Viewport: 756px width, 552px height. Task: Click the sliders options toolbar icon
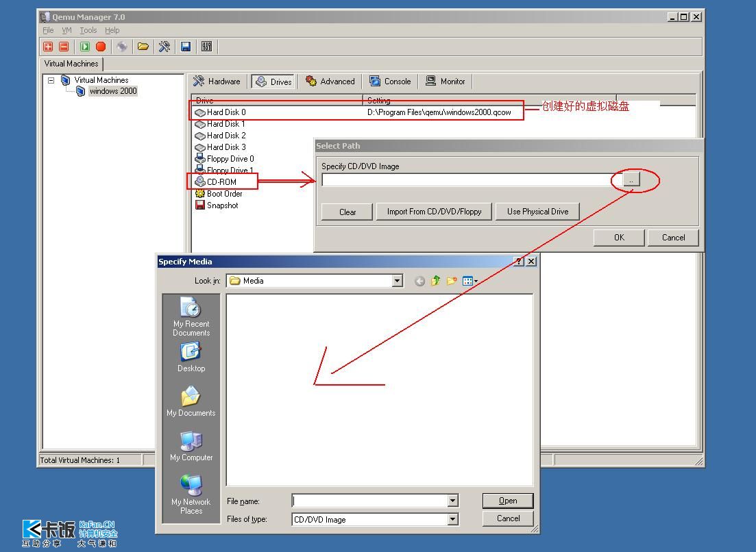pos(207,47)
